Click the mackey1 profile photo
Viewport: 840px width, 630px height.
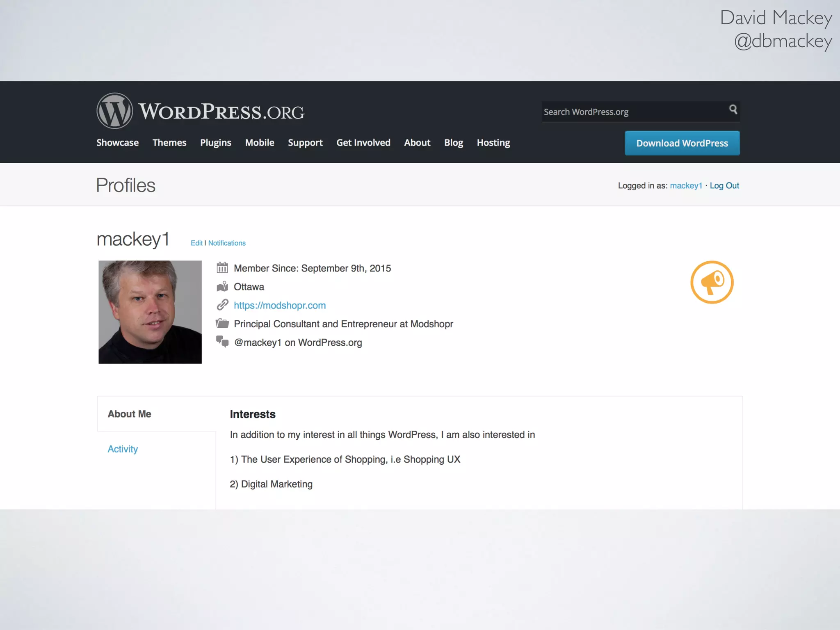[150, 312]
